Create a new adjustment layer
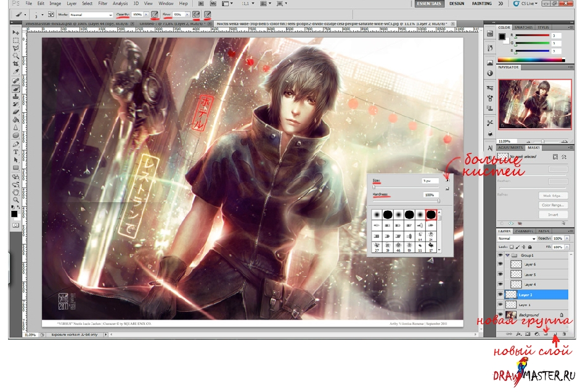Image resolution: width=580 pixels, height=392 pixels. [x=537, y=334]
